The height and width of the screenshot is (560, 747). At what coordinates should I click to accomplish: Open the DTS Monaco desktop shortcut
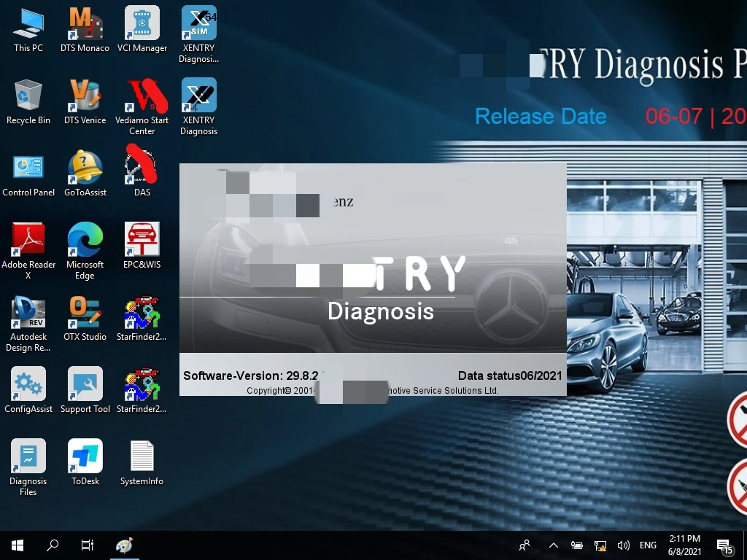click(x=85, y=26)
